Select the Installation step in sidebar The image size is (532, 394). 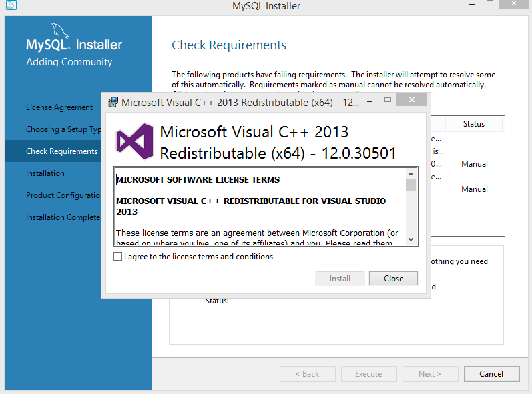point(45,173)
